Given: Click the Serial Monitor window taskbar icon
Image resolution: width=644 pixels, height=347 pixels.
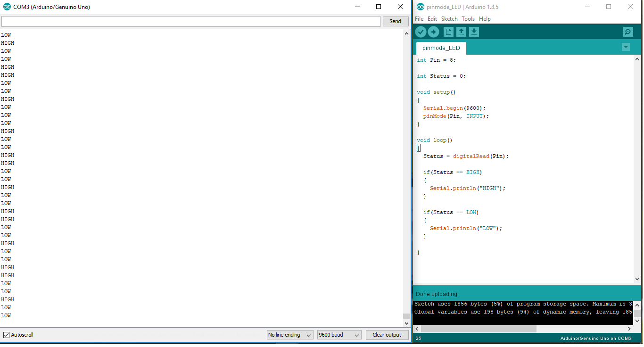Looking at the screenshot, I should pos(6,7).
